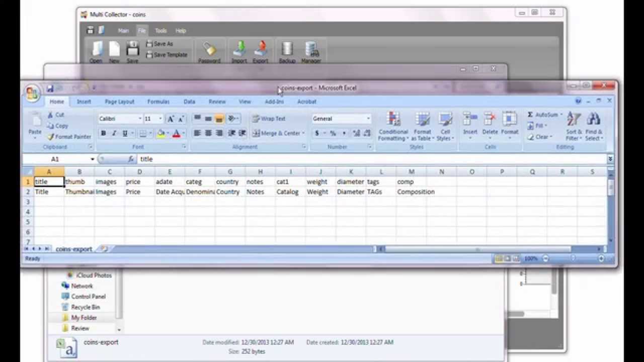Toggle bold formatting
This screenshot has width=644, height=362.
(x=104, y=133)
